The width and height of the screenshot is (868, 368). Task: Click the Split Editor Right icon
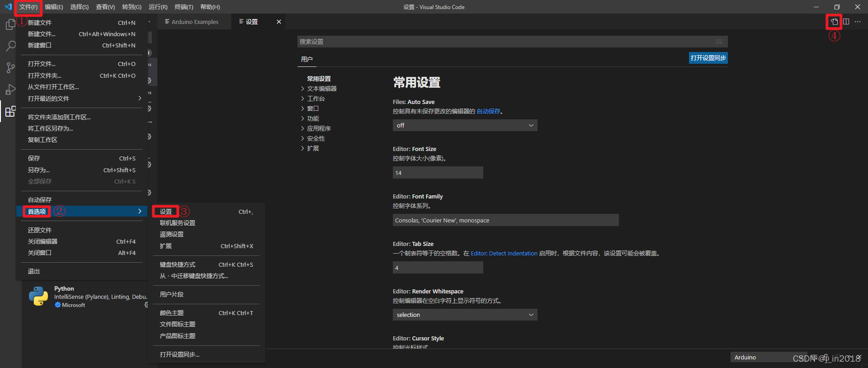[846, 22]
